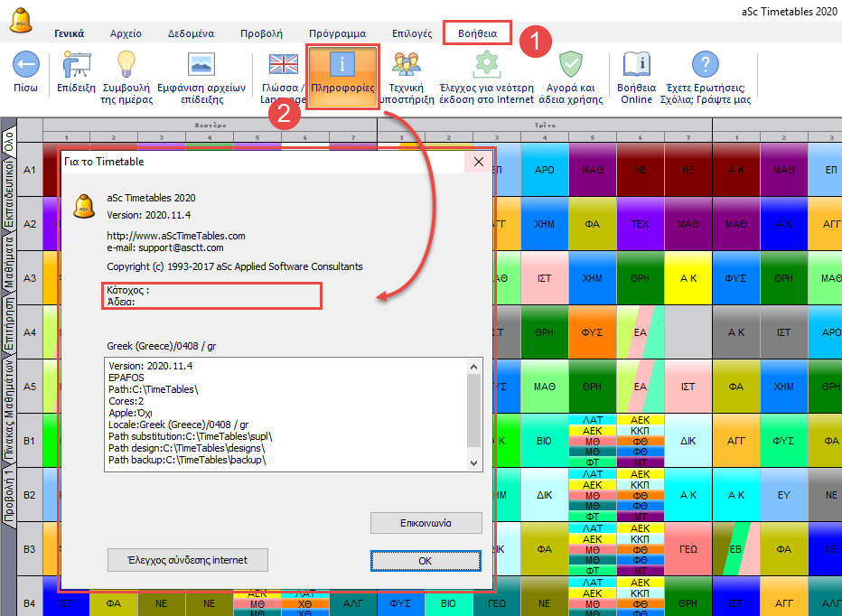Open Εμφάνιση αρχείων επίδειξης icon
This screenshot has height=616, width=842.
coord(201,65)
